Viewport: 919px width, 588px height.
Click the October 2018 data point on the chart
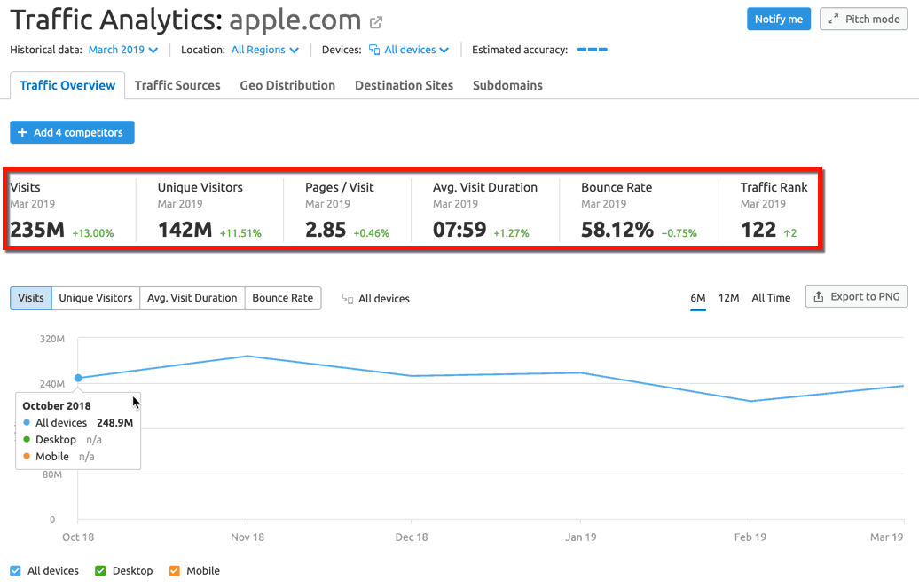(79, 377)
